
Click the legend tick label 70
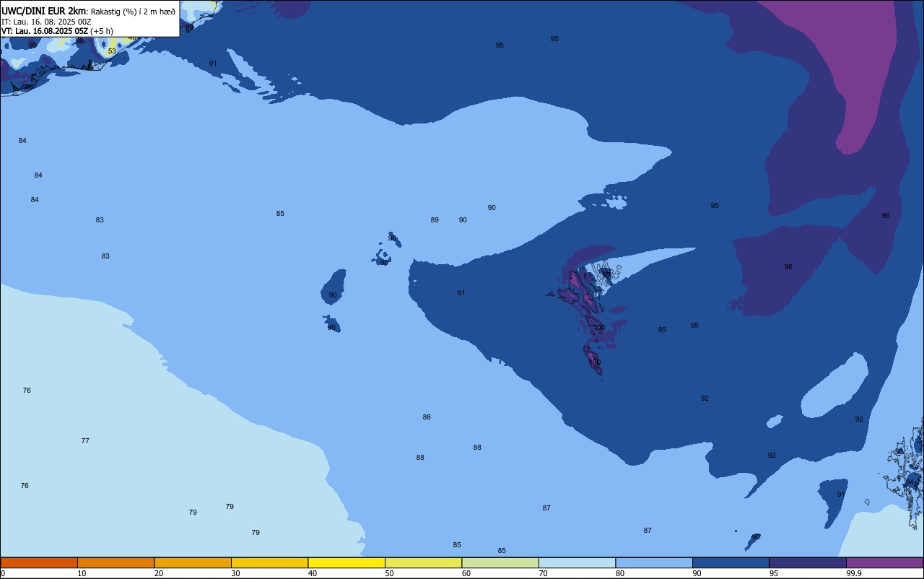pyautogui.click(x=544, y=573)
